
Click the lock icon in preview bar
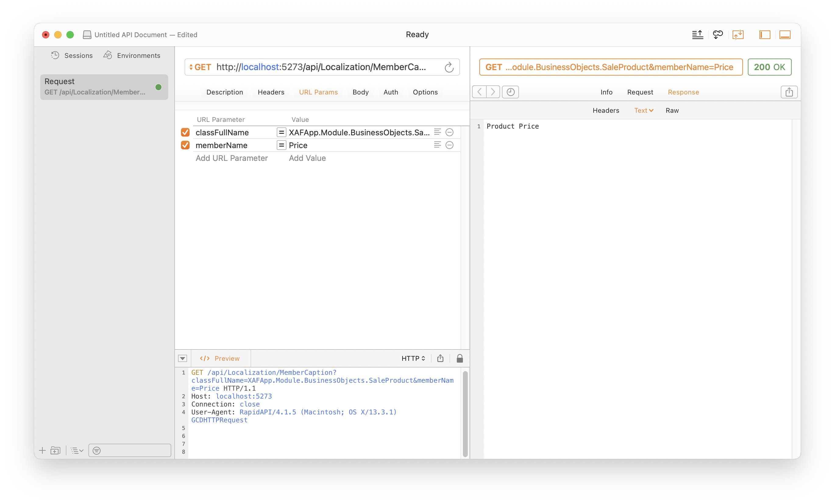tap(460, 358)
